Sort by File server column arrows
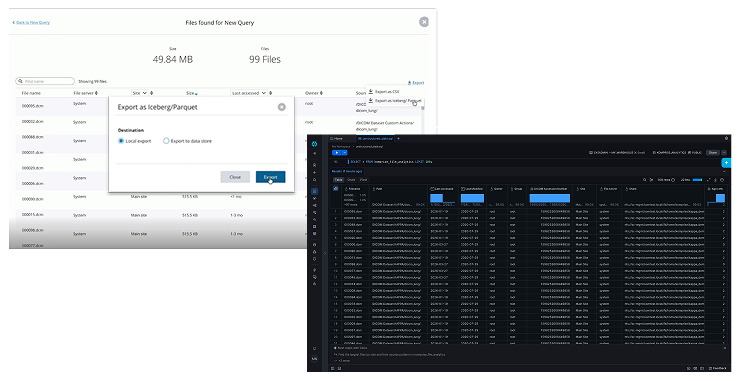This screenshot has width=742, height=381. click(x=97, y=93)
